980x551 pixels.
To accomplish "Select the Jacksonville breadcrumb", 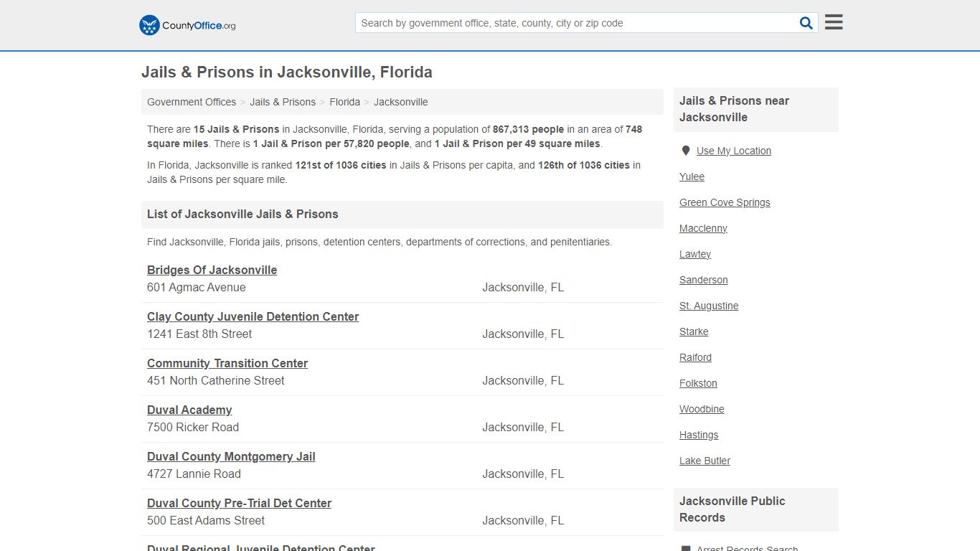I will coord(400,102).
